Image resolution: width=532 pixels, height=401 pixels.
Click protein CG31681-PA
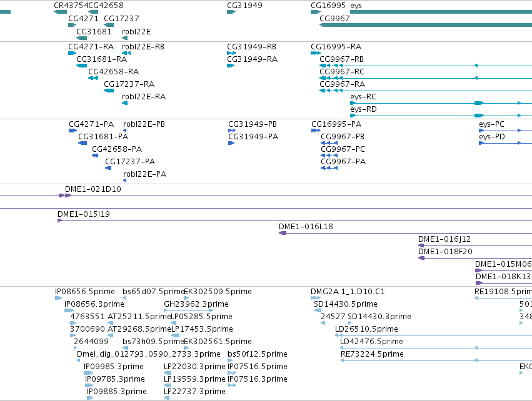pos(103,137)
